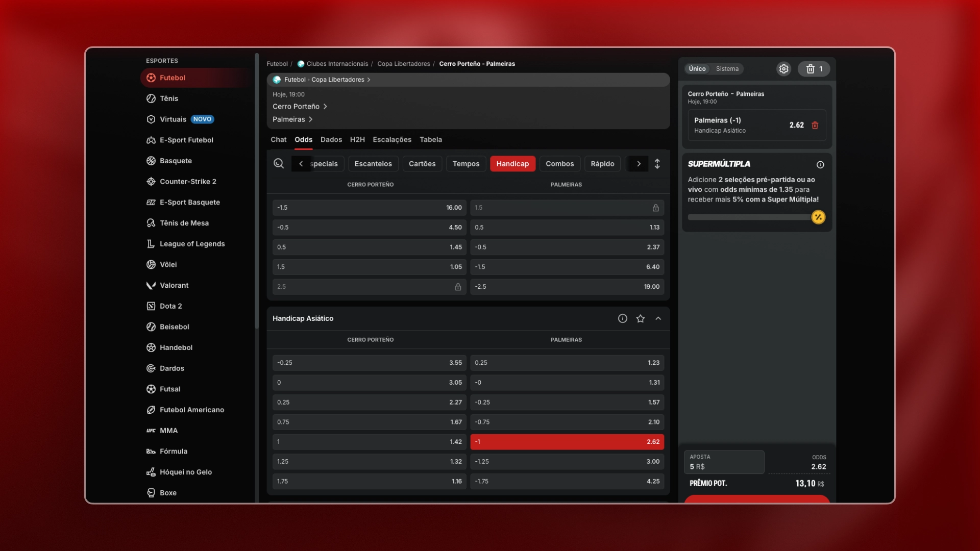The width and height of the screenshot is (980, 551).
Task: Open Copa Libertadores breadcrumb link
Action: tap(404, 64)
